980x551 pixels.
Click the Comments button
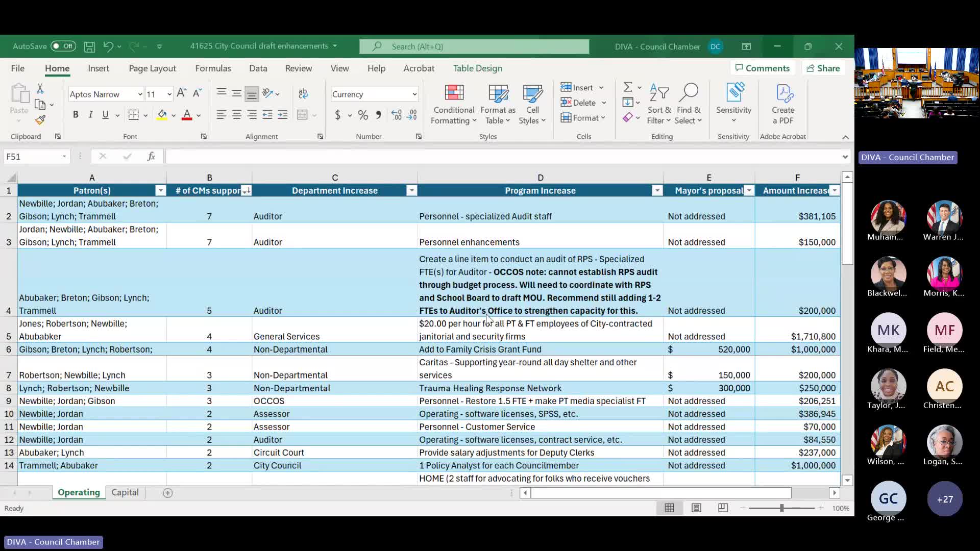click(x=763, y=68)
